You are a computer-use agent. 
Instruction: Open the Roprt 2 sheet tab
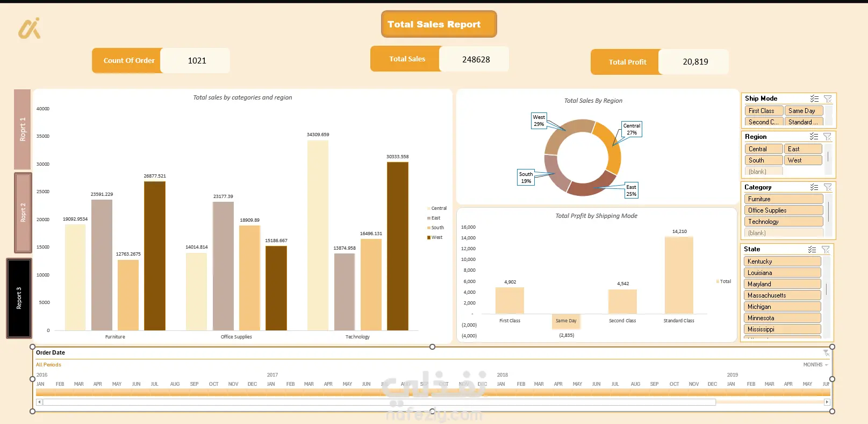(x=23, y=213)
